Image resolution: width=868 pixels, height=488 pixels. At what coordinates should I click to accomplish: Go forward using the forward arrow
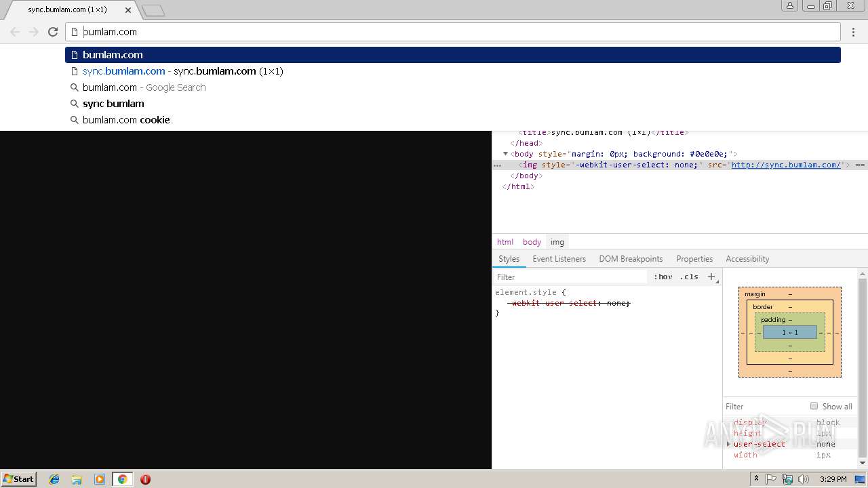click(34, 32)
